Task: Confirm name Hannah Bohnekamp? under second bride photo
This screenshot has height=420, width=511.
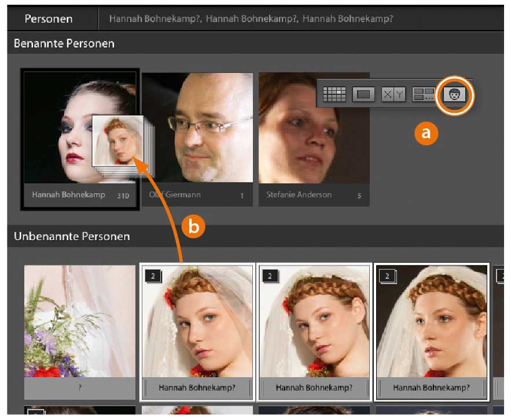Action: pos(314,388)
